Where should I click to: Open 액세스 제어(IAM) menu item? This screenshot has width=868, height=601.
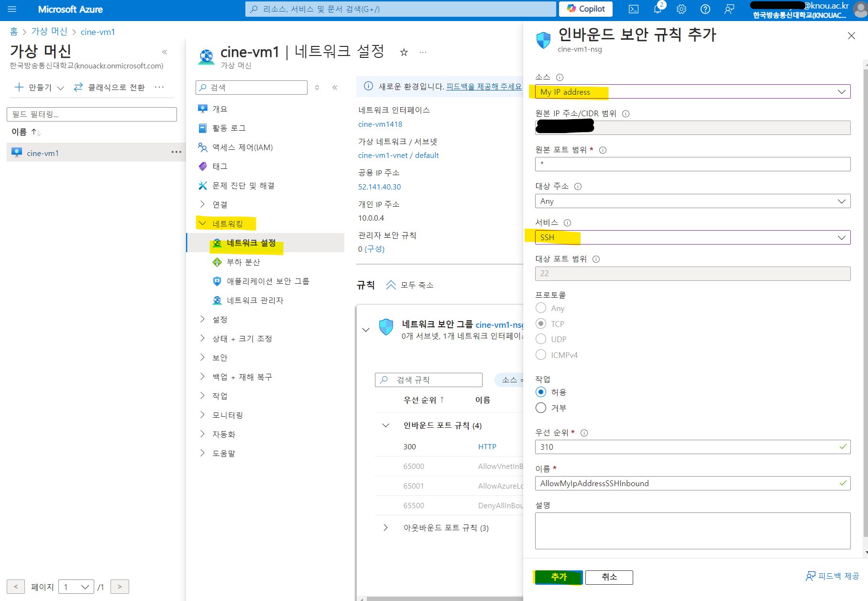point(242,147)
